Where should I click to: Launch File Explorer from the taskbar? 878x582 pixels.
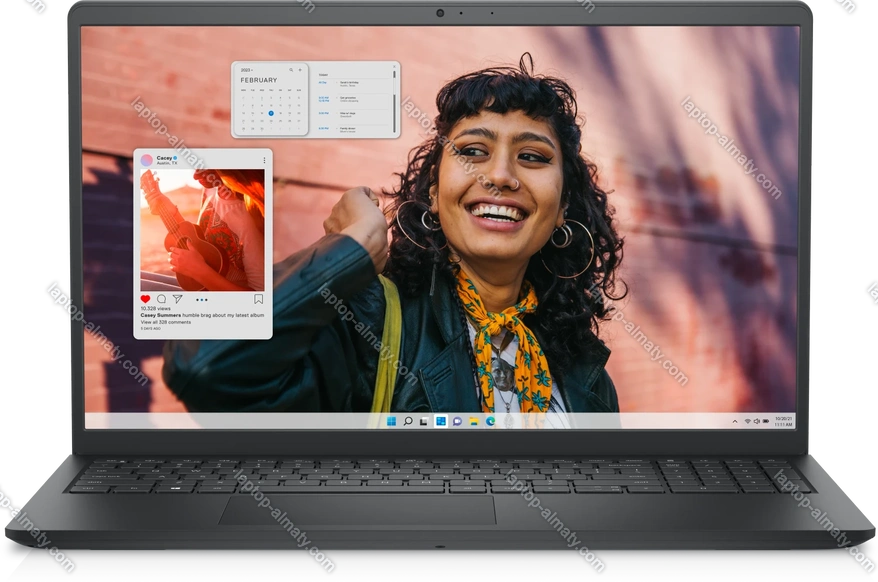(474, 421)
